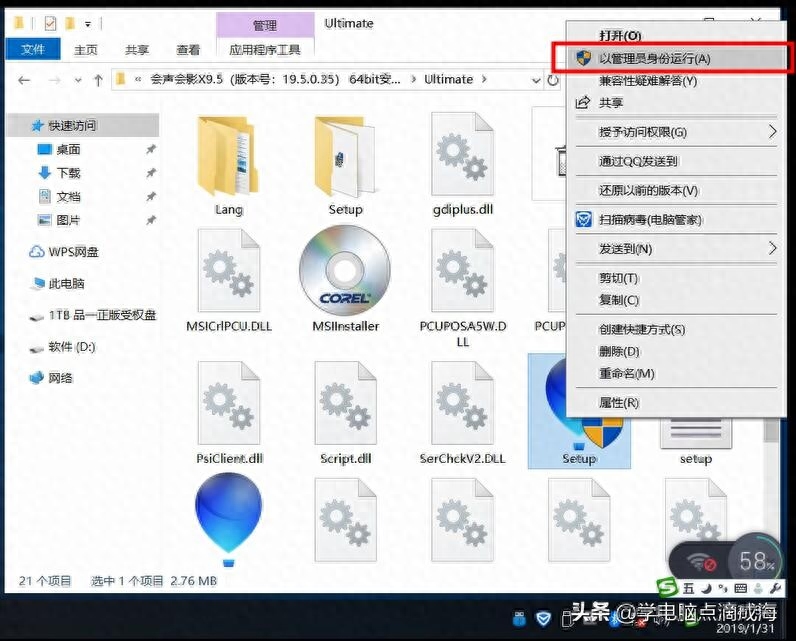Choose 还原以前的版本(V)
This screenshot has width=796, height=641.
[x=675, y=191]
